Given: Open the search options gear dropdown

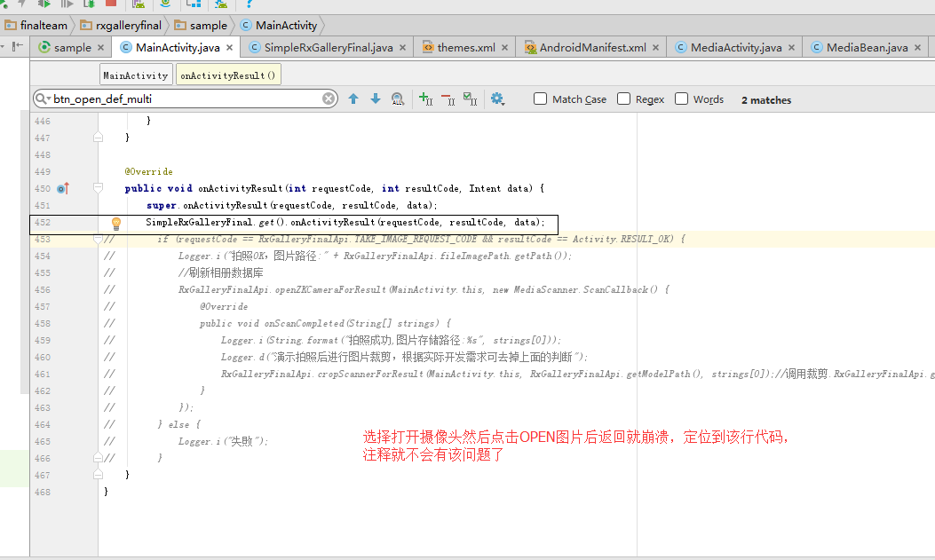Looking at the screenshot, I should [497, 99].
